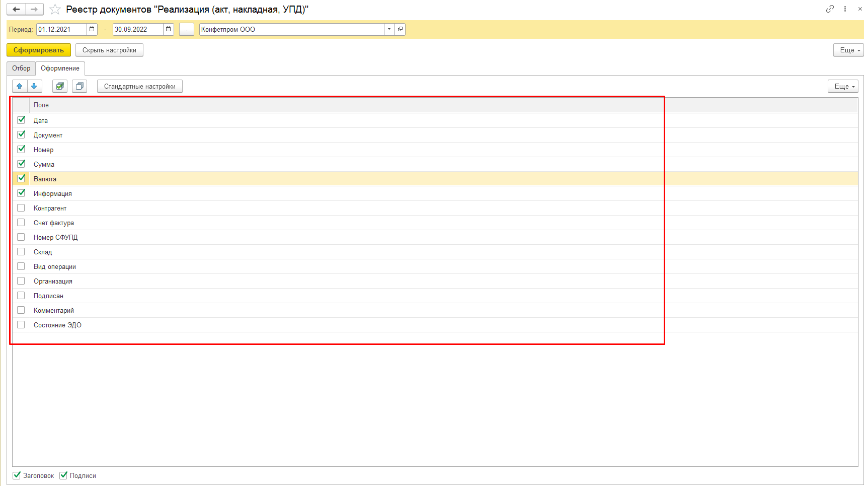The image size is (868, 486).
Task: Move selected field down
Action: click(34, 86)
